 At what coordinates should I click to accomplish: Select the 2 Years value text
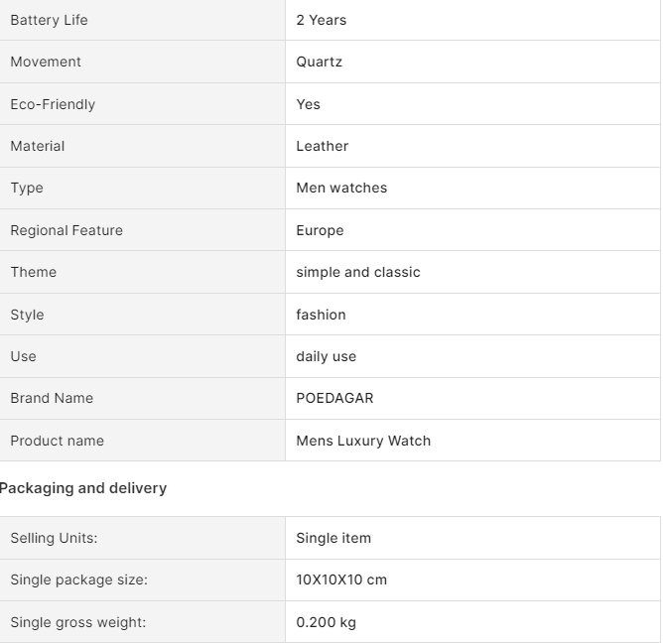coord(322,20)
